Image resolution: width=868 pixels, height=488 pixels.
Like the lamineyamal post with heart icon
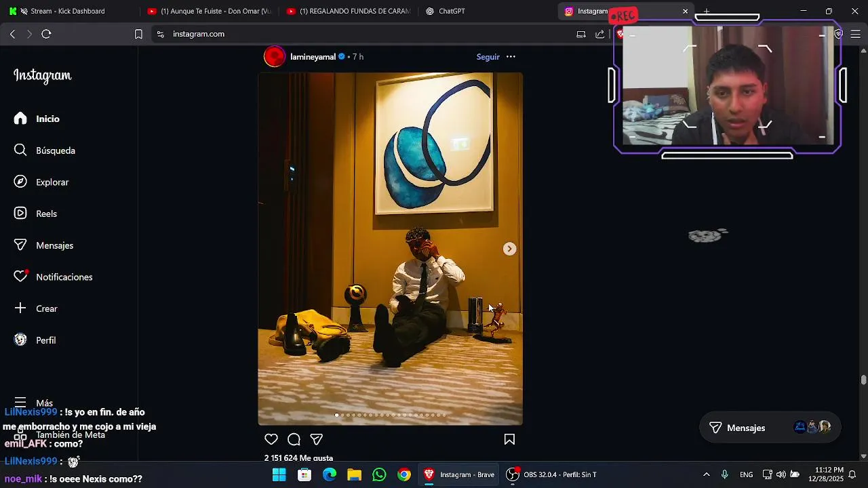(271, 439)
